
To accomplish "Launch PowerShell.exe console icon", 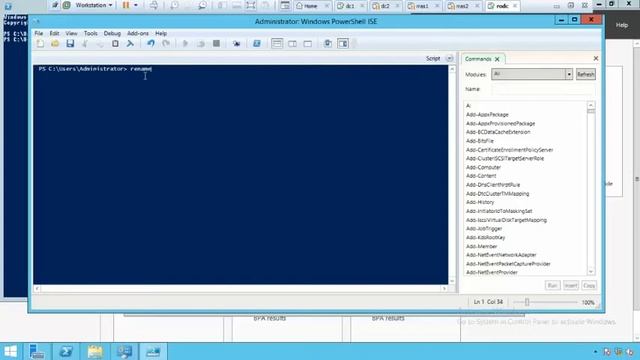I will 257,44.
